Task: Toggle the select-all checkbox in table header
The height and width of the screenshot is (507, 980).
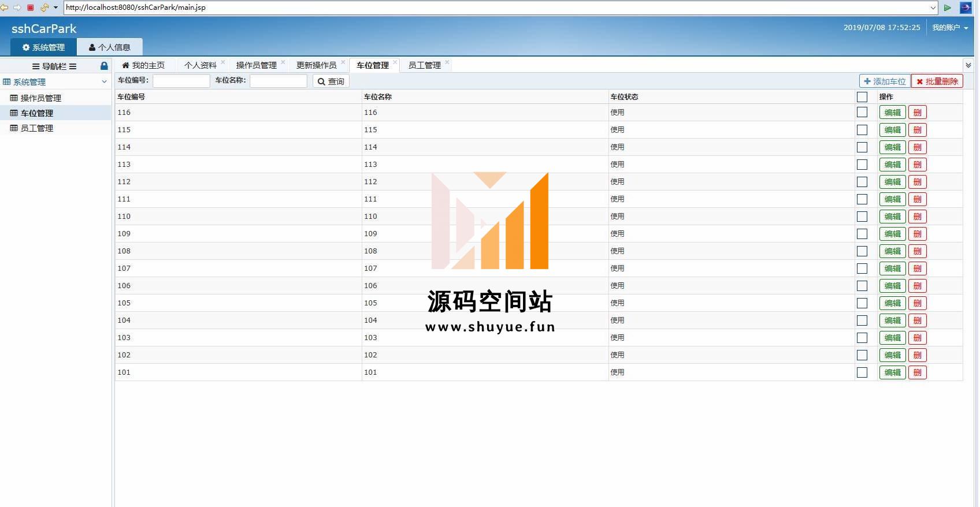Action: 862,97
